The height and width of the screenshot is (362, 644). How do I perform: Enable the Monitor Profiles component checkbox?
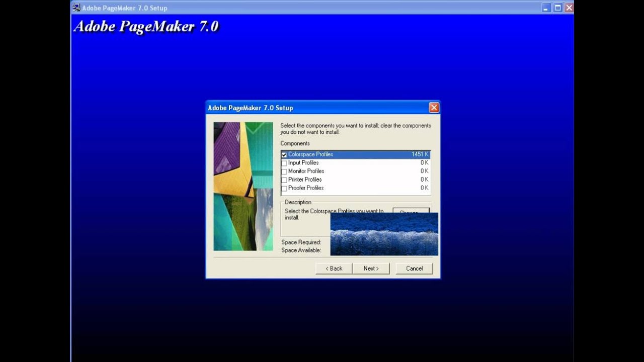(x=284, y=172)
